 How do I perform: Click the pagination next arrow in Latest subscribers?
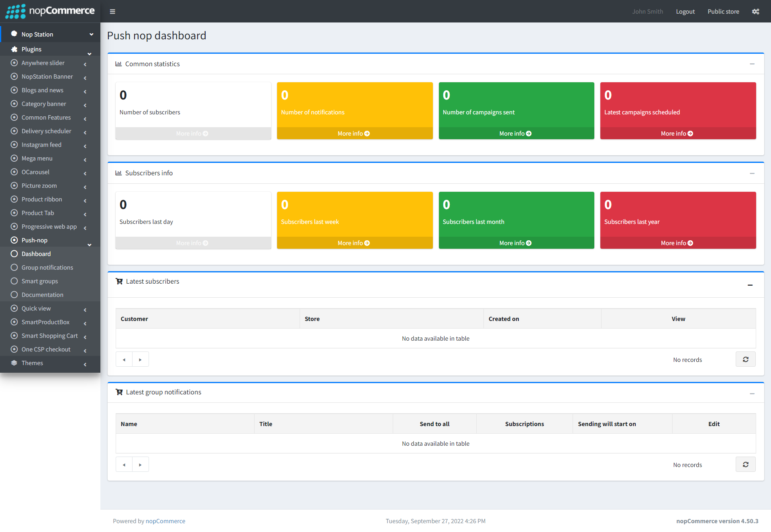[x=140, y=359]
